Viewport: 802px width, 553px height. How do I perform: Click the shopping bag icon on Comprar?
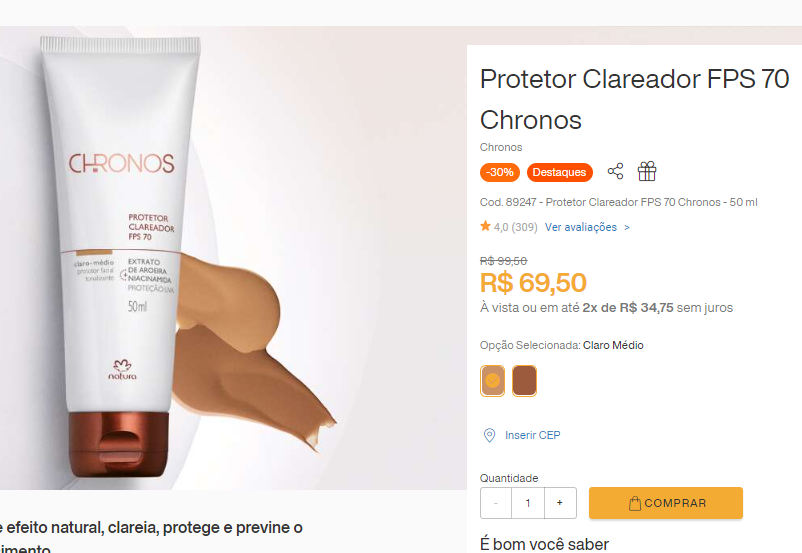(635, 503)
